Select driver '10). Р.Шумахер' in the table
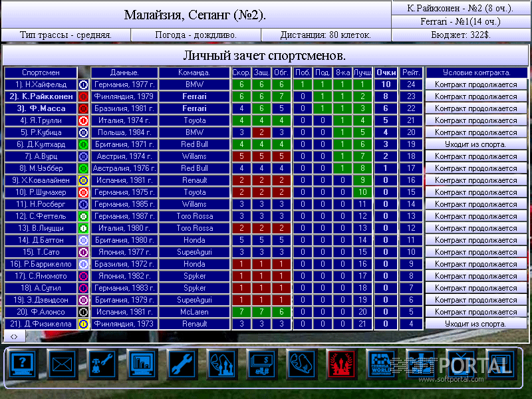The height and width of the screenshot is (399, 532). (x=41, y=192)
